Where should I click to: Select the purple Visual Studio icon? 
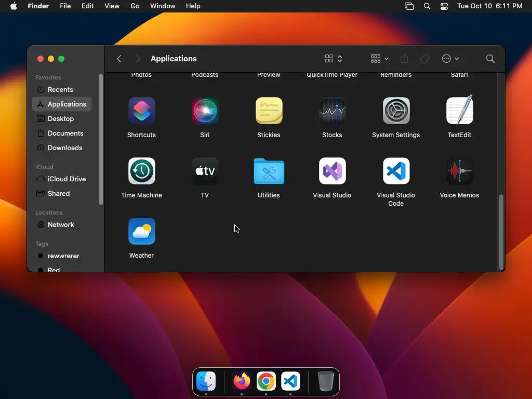[x=332, y=171]
